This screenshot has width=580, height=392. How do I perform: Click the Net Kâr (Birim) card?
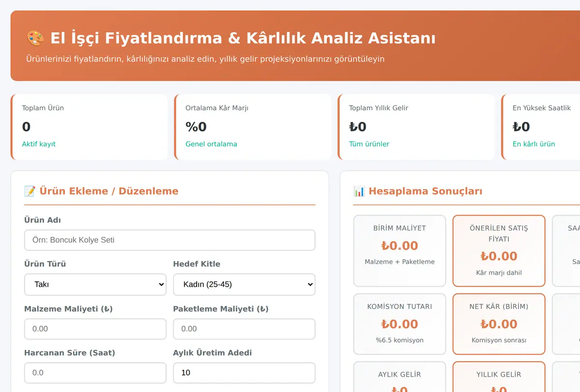tap(499, 324)
